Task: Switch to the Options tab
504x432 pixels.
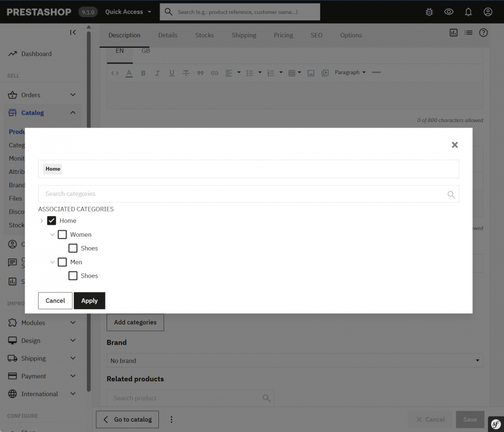Action: 351,35
